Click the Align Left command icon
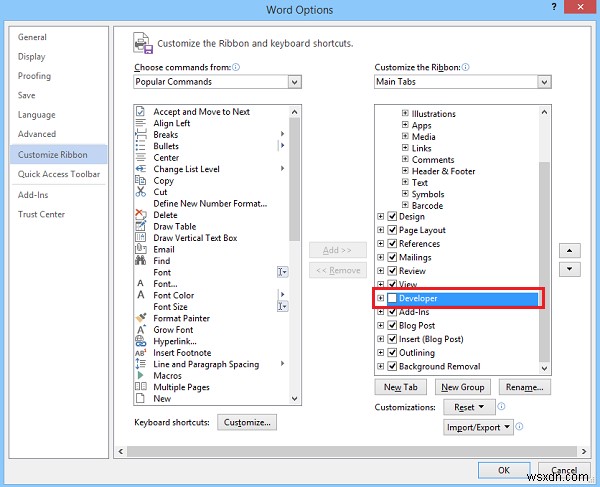 [x=140, y=123]
